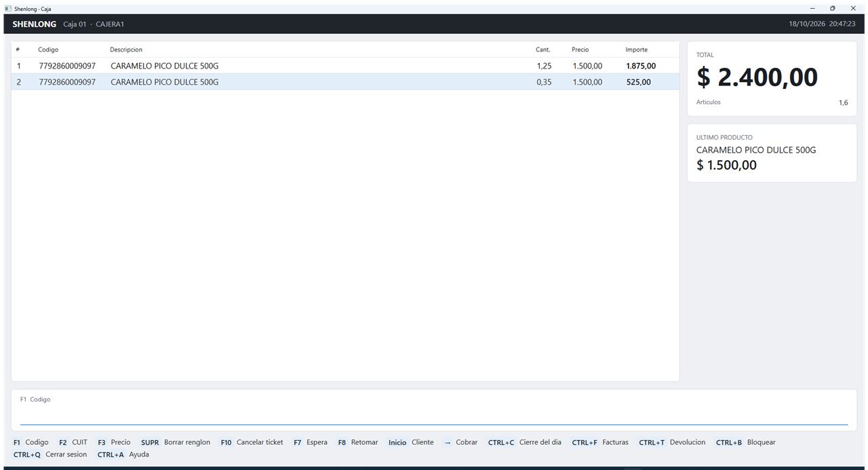Viewport: 868px width, 470px height.
Task: Click F10 Cancelar ticket
Action: click(x=252, y=442)
